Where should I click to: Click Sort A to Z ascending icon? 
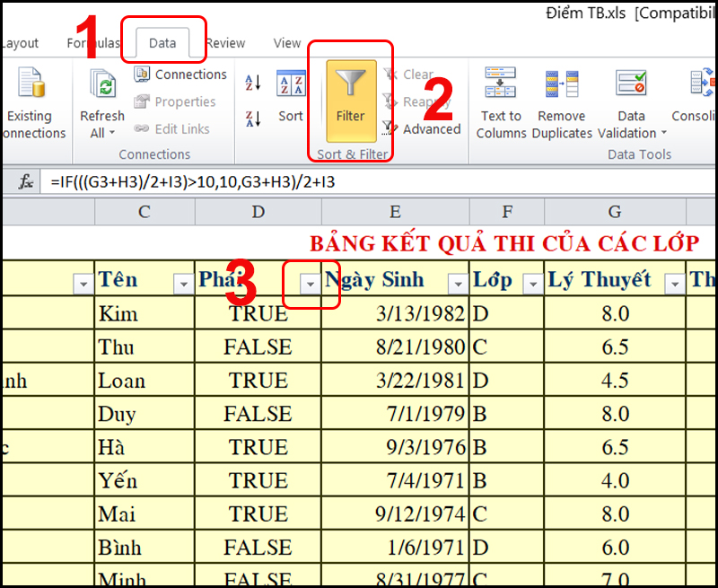(x=252, y=83)
